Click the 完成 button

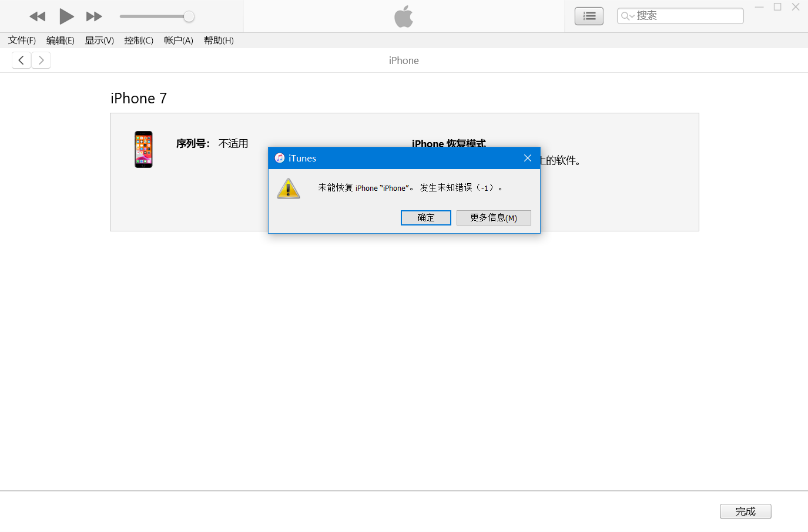745,511
